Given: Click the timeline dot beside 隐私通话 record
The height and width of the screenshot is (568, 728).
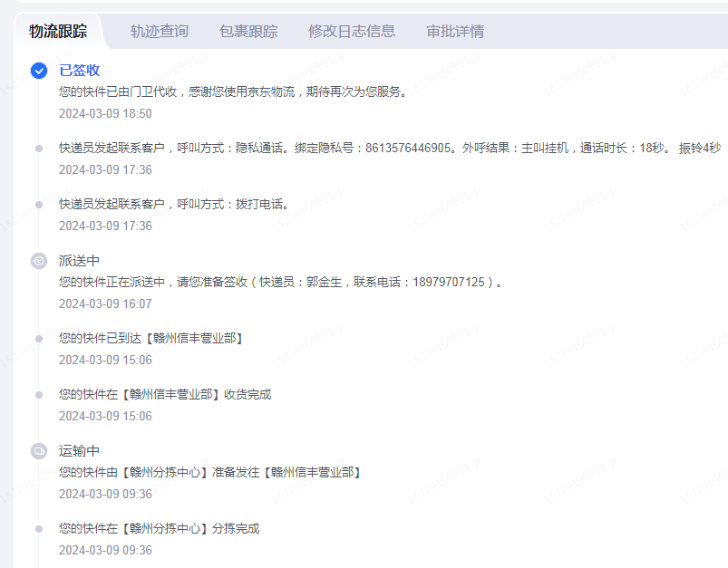Looking at the screenshot, I should pos(39,149).
